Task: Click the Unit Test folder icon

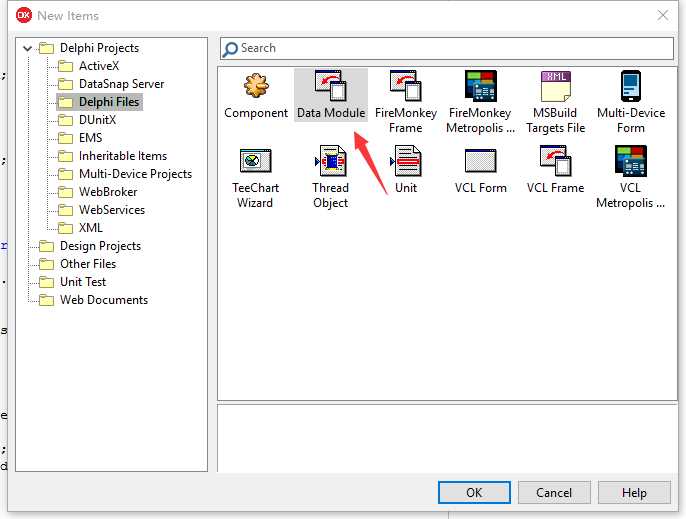Action: click(x=46, y=282)
